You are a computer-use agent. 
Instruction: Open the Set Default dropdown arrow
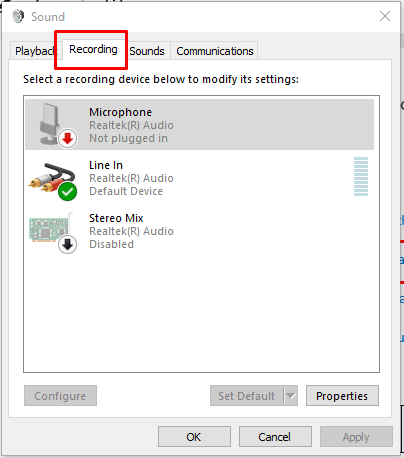[x=291, y=396]
